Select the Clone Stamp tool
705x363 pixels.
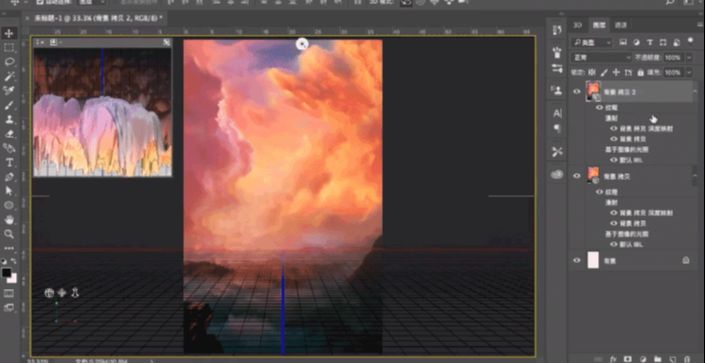9,120
